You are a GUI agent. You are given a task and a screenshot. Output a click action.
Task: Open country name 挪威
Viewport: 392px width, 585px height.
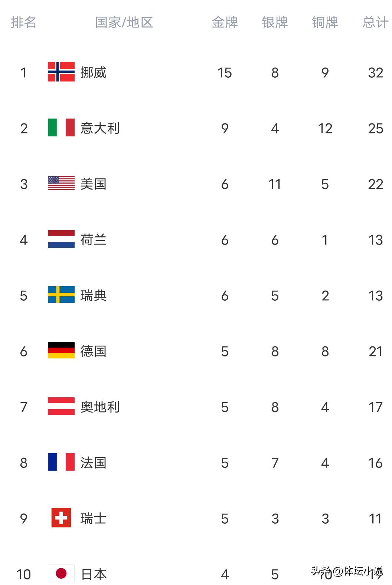(x=94, y=72)
